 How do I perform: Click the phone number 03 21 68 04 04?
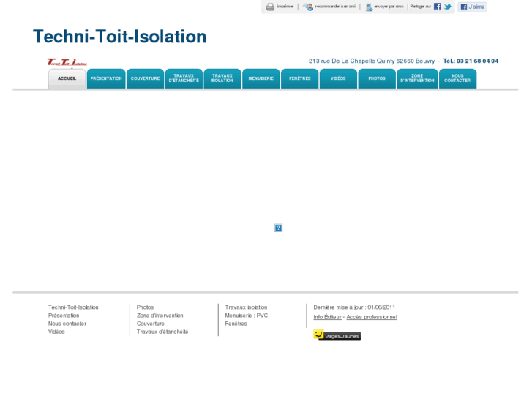477,61
